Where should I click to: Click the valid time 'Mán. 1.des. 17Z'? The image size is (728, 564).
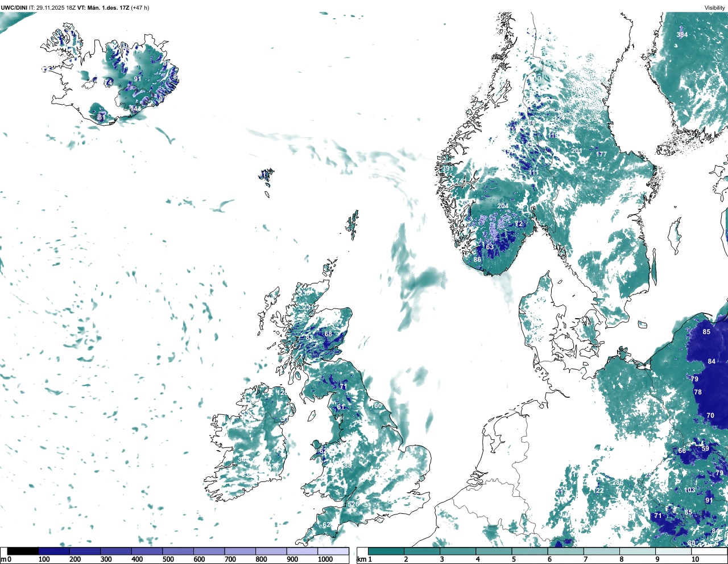pos(109,7)
